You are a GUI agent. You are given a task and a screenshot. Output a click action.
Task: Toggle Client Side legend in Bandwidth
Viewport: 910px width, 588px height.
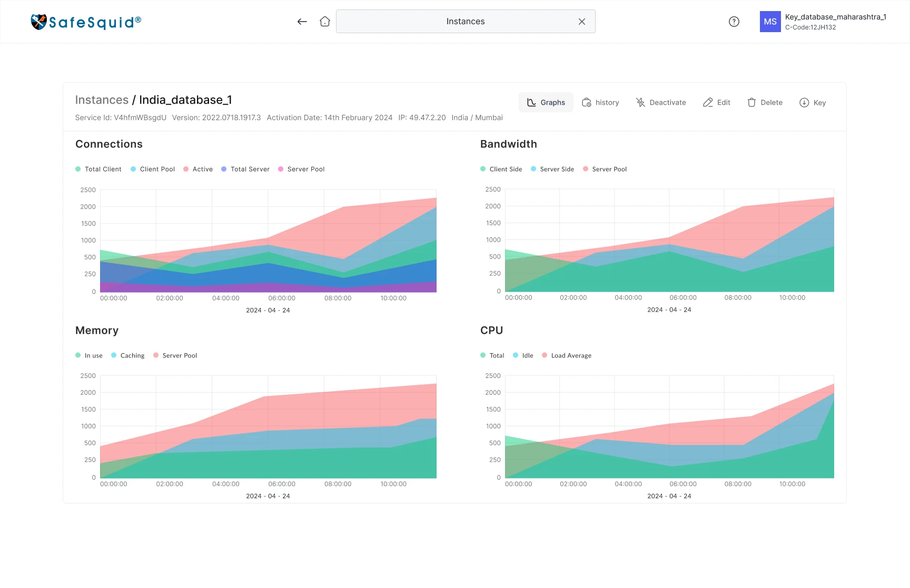click(501, 169)
